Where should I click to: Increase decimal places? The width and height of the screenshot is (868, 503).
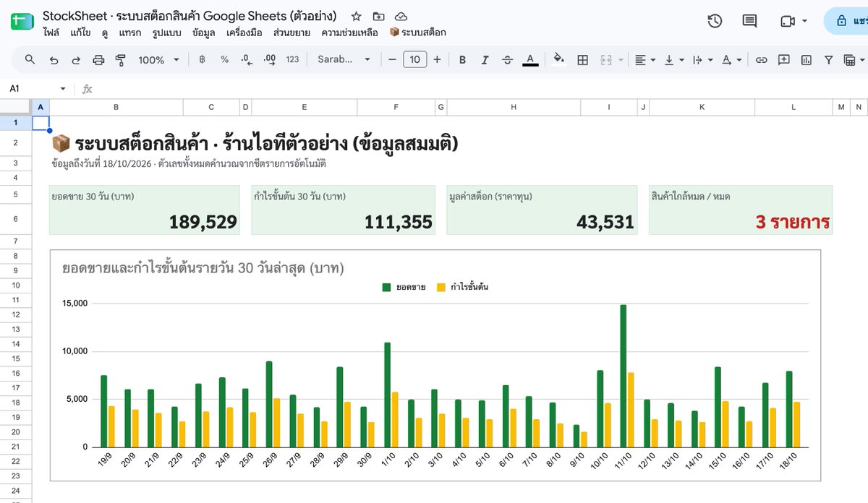(x=270, y=60)
